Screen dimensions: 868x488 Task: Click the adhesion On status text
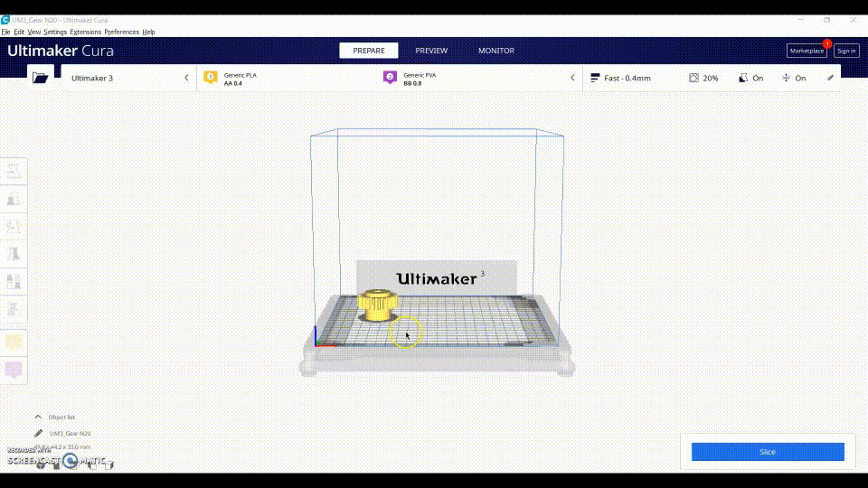point(800,78)
